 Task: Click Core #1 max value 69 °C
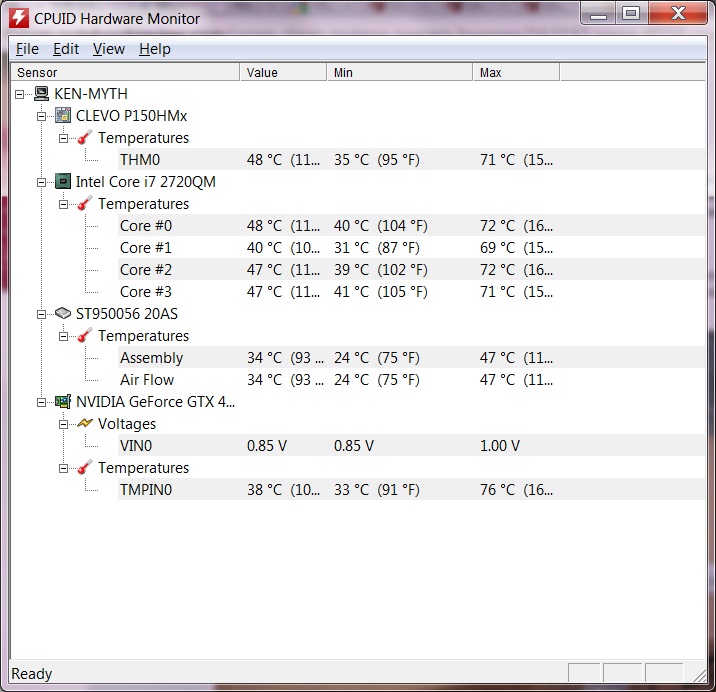pos(516,247)
